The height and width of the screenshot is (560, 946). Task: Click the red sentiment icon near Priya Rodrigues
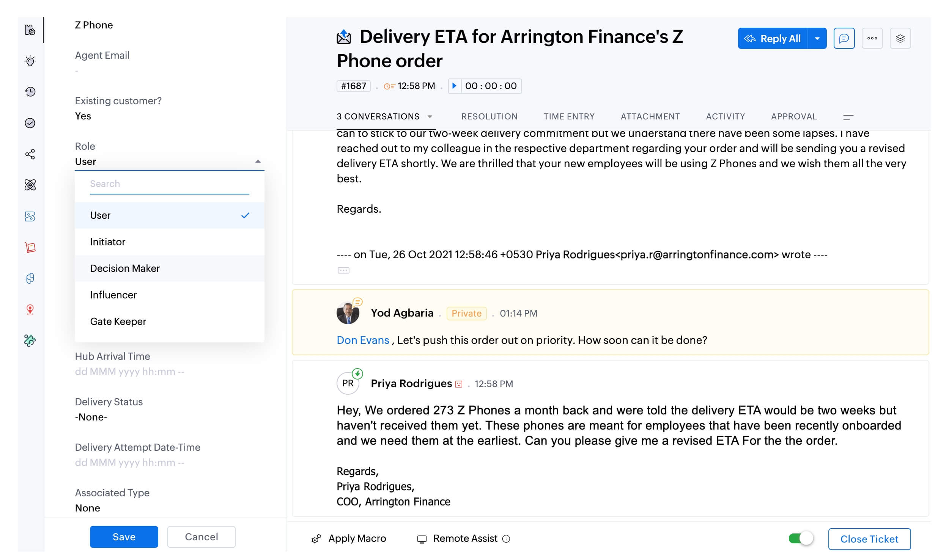[x=459, y=384]
